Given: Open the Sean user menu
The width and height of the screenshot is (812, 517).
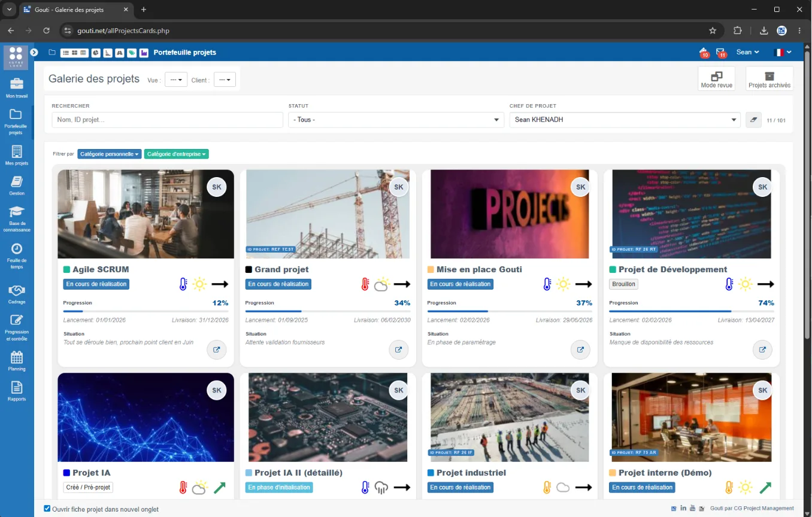Looking at the screenshot, I should [748, 53].
